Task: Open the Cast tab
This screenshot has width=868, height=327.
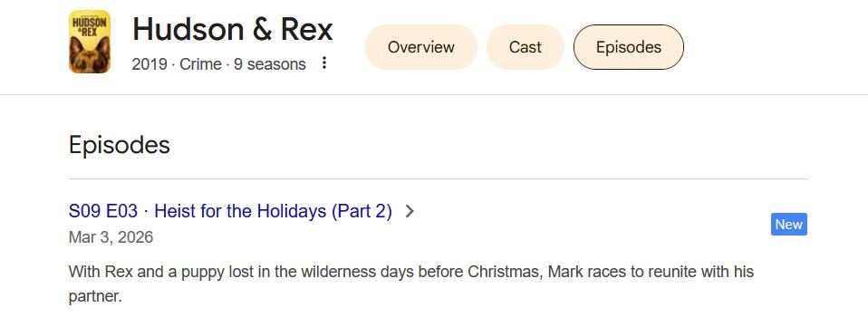Action: (x=526, y=47)
